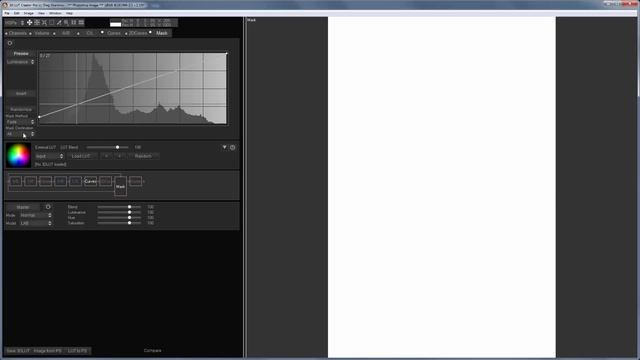The height and width of the screenshot is (360, 640).
Task: Toggle the dot before Channels tab
Action: pyautogui.click(x=6, y=33)
